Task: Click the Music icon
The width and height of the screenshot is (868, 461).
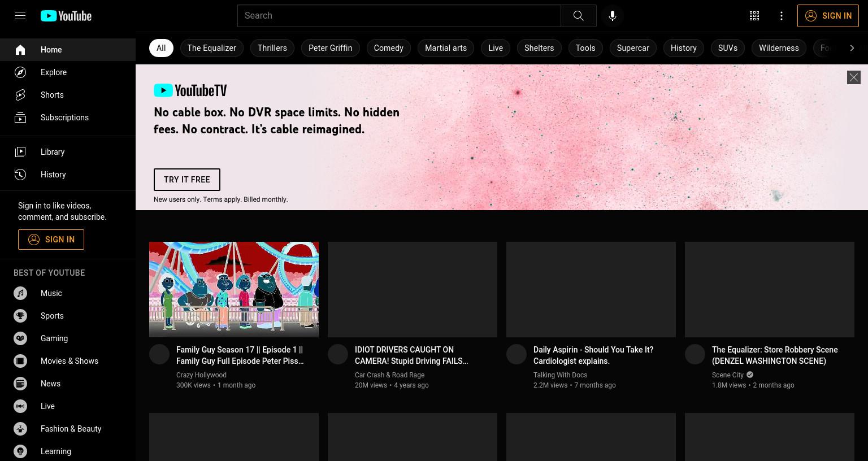Action: pos(20,293)
